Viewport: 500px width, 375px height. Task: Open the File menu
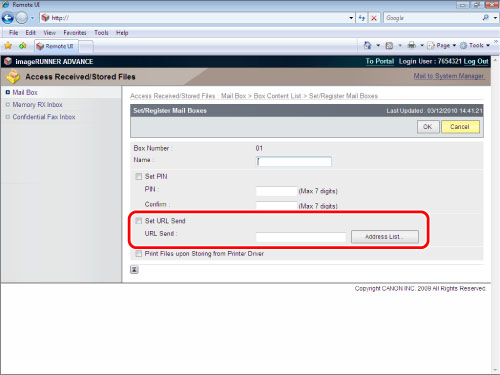pyautogui.click(x=14, y=33)
